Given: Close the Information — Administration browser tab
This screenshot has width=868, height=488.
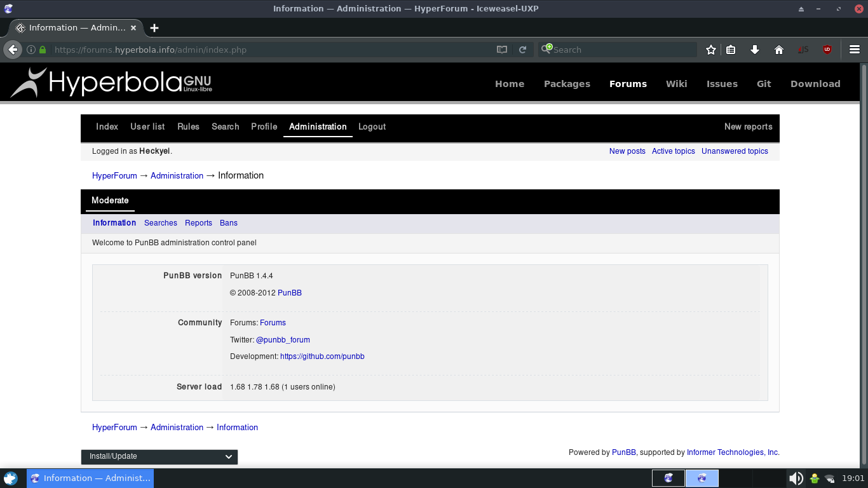Looking at the screenshot, I should coord(133,28).
